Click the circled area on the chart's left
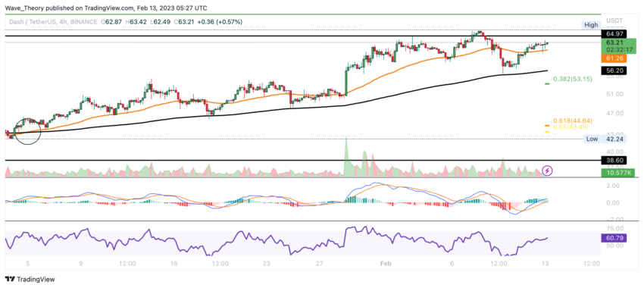The image size is (644, 288). (x=27, y=130)
